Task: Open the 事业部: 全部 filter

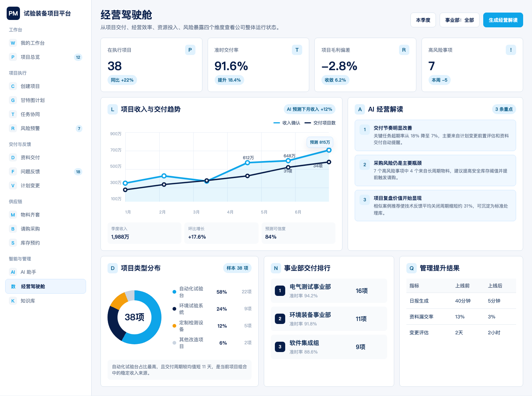Action: click(460, 20)
